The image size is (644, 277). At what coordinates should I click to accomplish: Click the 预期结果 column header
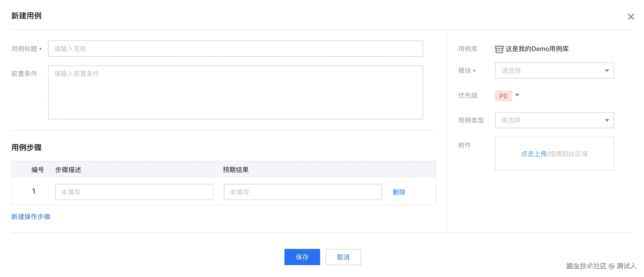tap(235, 170)
